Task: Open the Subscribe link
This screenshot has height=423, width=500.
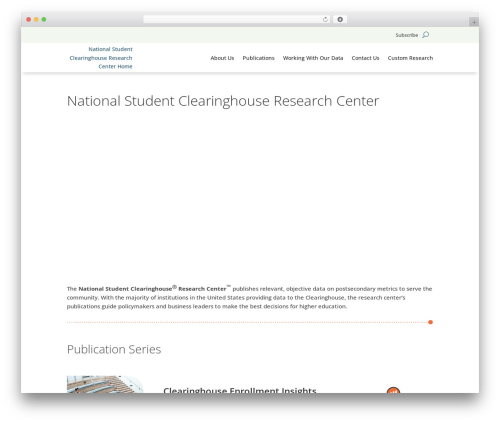Action: (x=407, y=35)
